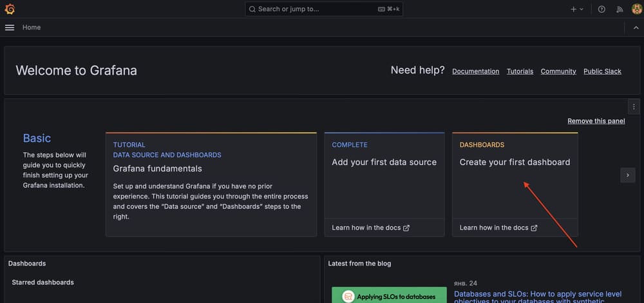The width and height of the screenshot is (644, 303).
Task: Click the plus New icon
Action: (x=573, y=9)
